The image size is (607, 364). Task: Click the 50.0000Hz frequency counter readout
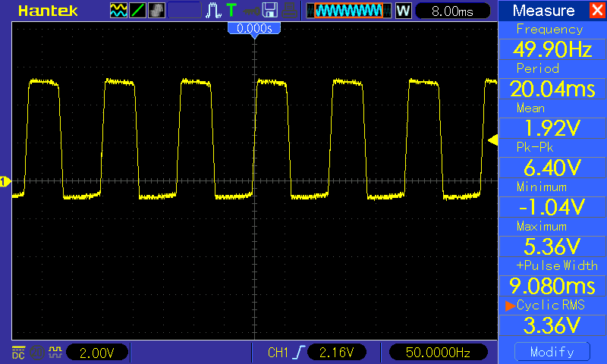(x=438, y=353)
